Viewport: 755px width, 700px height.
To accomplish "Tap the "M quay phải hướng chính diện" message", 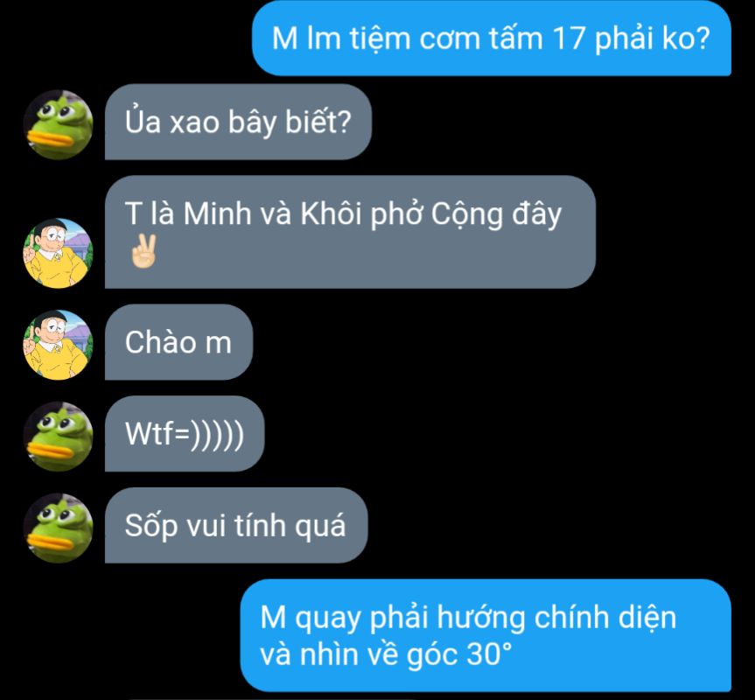I will [x=486, y=635].
